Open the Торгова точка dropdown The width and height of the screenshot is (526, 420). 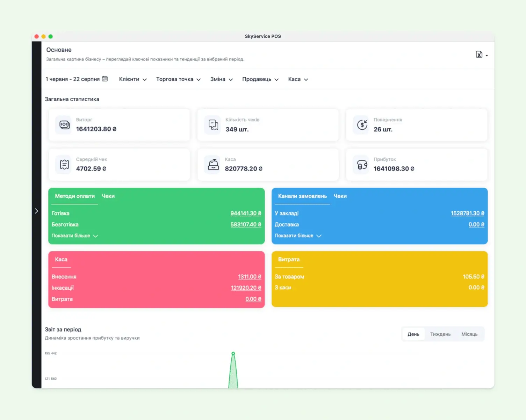point(178,79)
